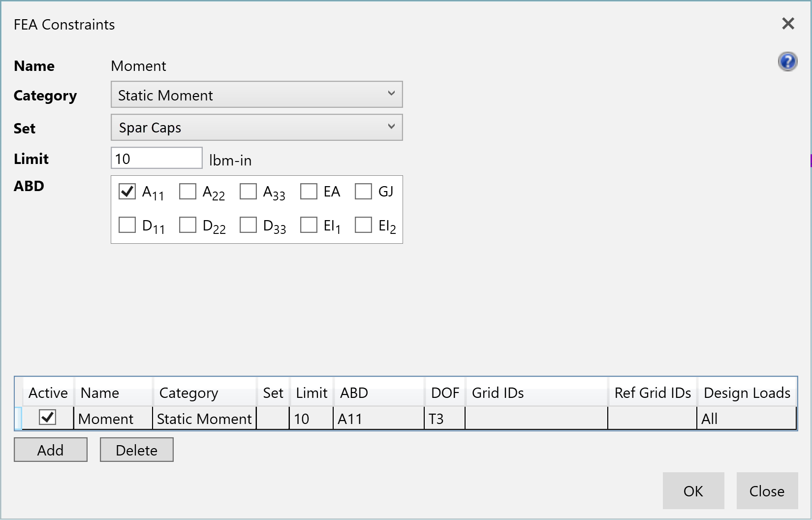Viewport: 812px width, 520px height.
Task: Click the Add button
Action: (x=51, y=450)
